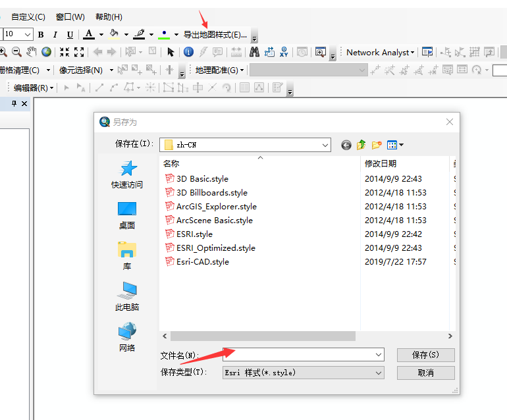Toggle underline text formatting
The height and width of the screenshot is (420, 507).
[x=70, y=35]
